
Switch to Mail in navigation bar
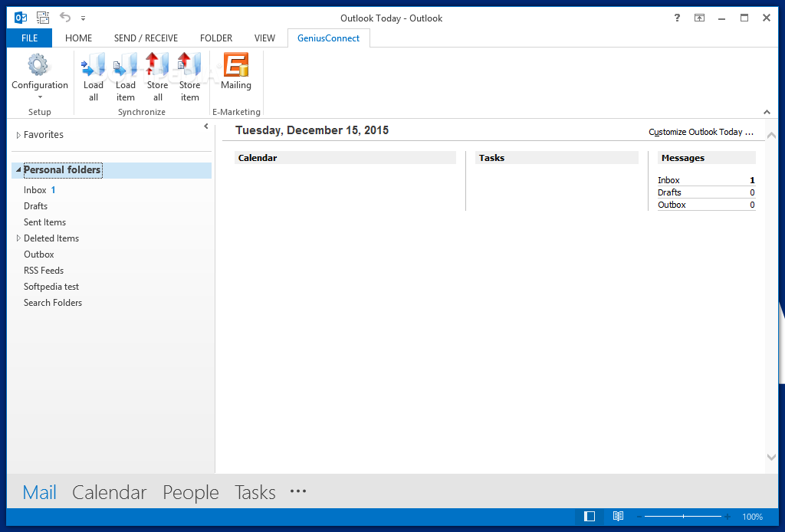tap(40, 492)
